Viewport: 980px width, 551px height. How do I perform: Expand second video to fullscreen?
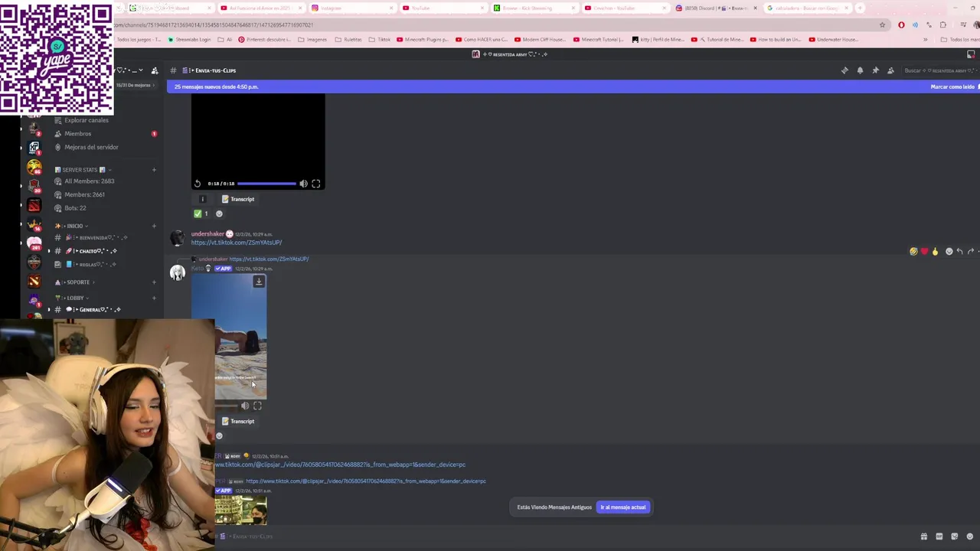257,406
